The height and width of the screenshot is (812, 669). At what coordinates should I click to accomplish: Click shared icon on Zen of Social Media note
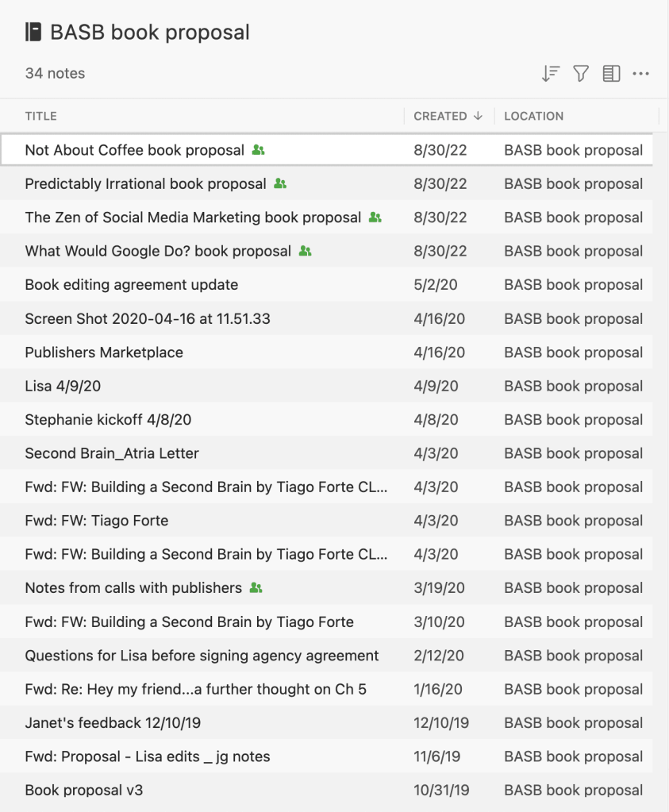click(x=375, y=217)
